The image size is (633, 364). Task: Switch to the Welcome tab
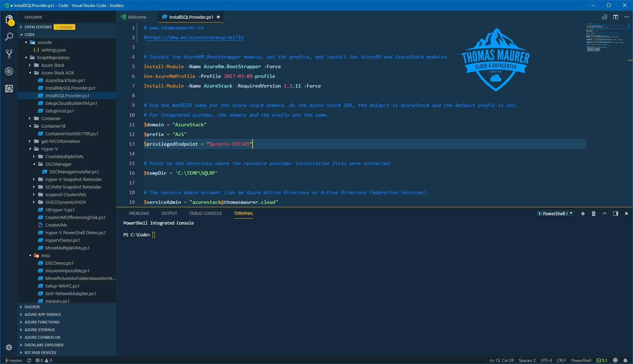(138, 17)
